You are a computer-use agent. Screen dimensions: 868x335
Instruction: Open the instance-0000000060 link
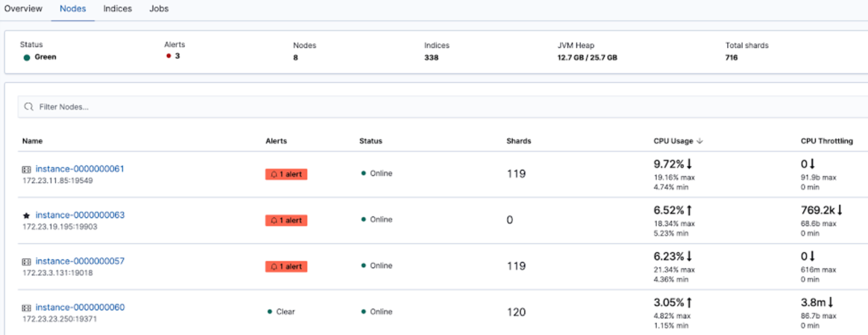pyautogui.click(x=80, y=307)
